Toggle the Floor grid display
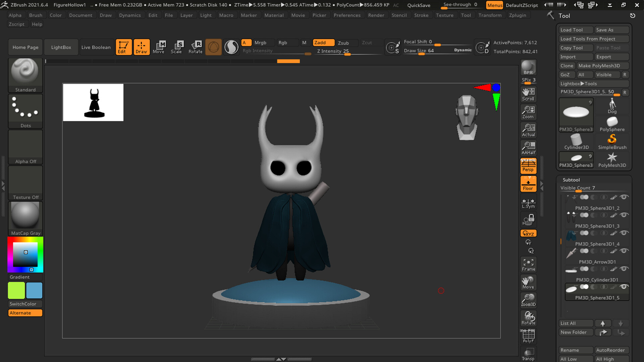 click(528, 184)
